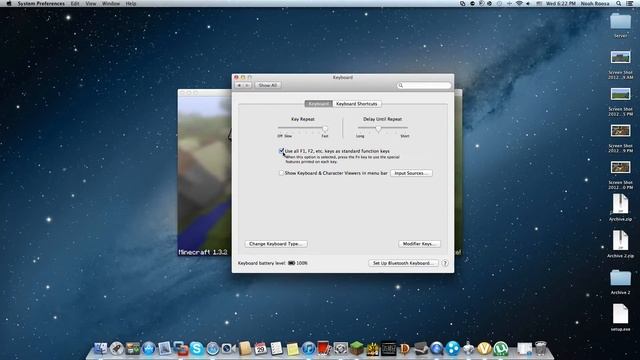Viewport: 640px width, 360px height.
Task: Open Finder from the dock
Action: 100,348
